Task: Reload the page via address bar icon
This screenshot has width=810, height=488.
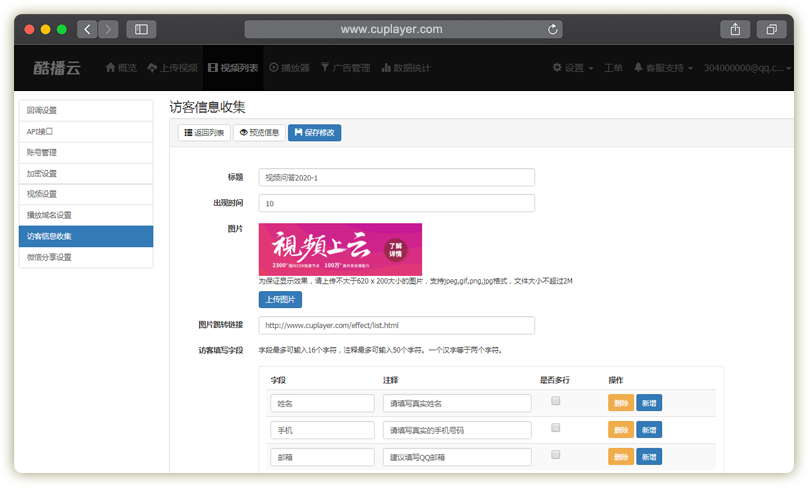Action: [553, 30]
